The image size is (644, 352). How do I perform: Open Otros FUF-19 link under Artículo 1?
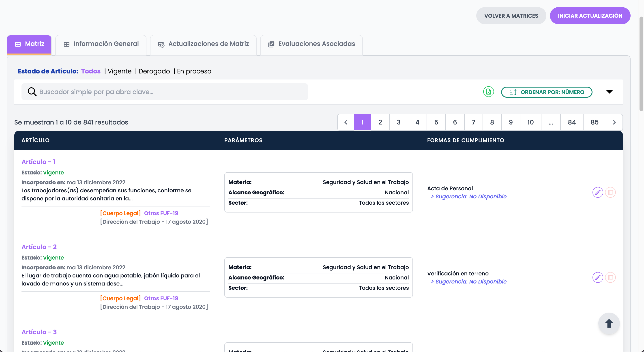pos(161,213)
